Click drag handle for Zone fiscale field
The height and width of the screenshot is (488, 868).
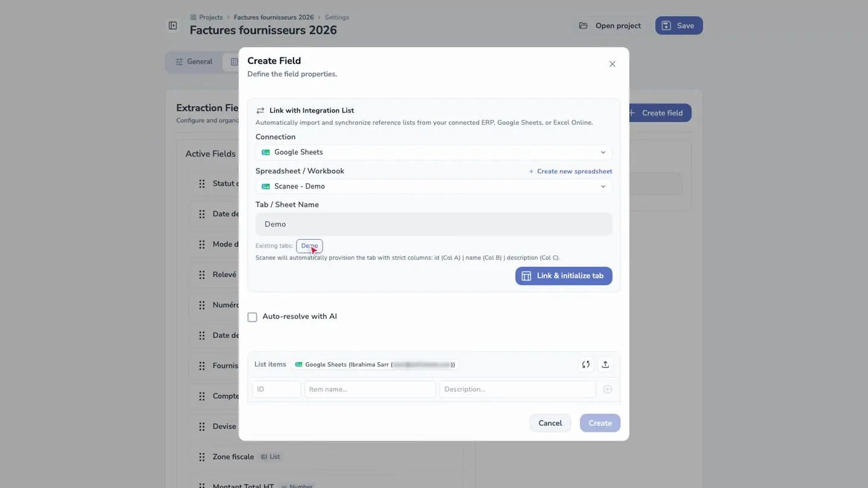point(202,457)
